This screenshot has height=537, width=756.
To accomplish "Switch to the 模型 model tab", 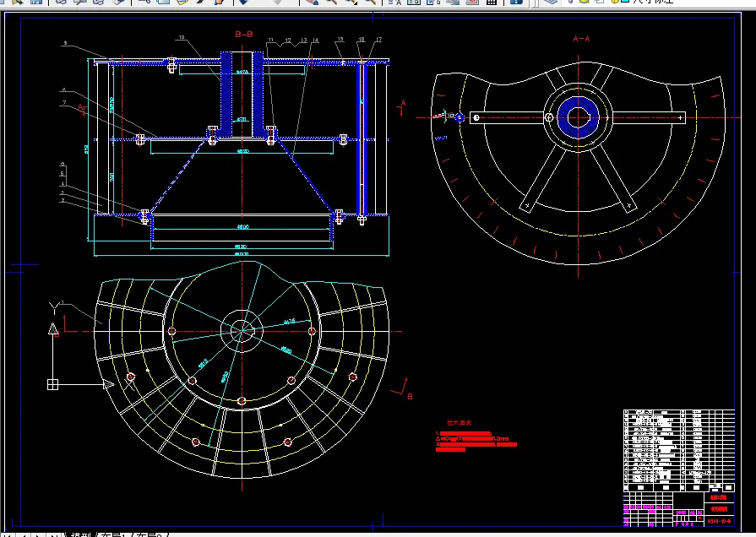I will tap(80, 534).
